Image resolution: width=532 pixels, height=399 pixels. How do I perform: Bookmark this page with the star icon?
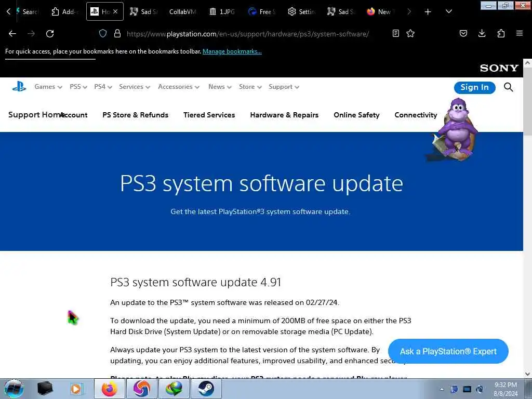[410, 33]
